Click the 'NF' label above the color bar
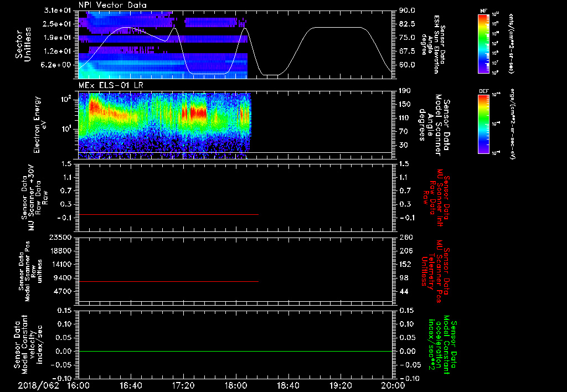 (x=483, y=11)
